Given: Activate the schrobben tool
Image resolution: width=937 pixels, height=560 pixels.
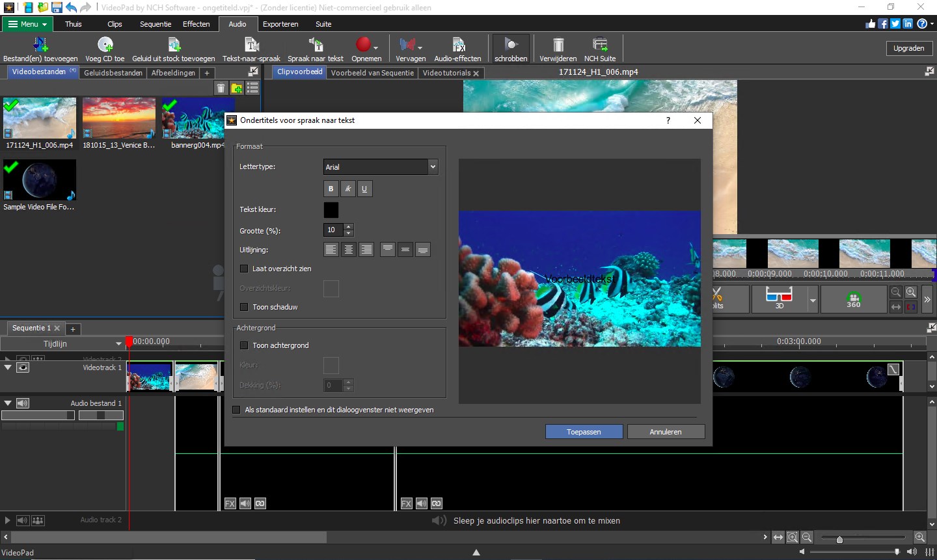Looking at the screenshot, I should (510, 47).
